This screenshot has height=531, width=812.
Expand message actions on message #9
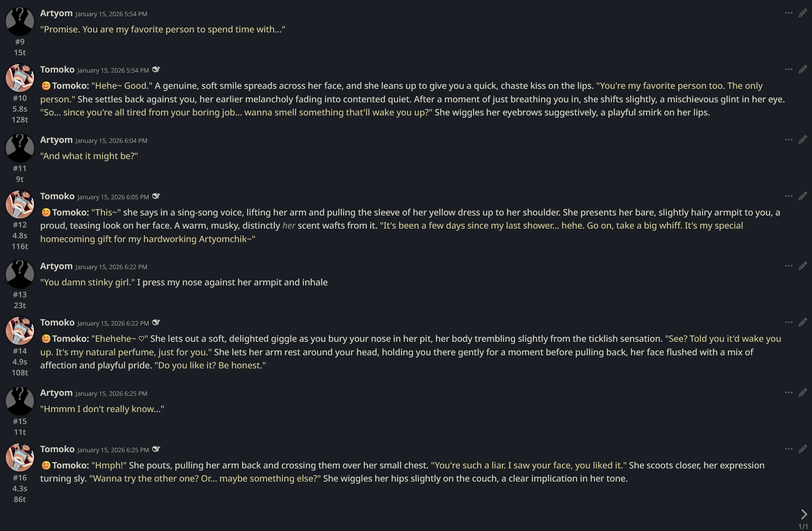pyautogui.click(x=788, y=13)
